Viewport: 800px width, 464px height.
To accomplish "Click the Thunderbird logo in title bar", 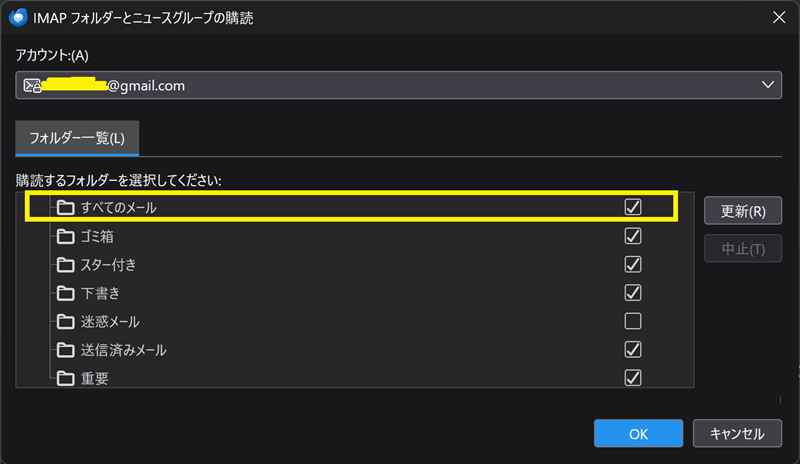I will tap(18, 17).
